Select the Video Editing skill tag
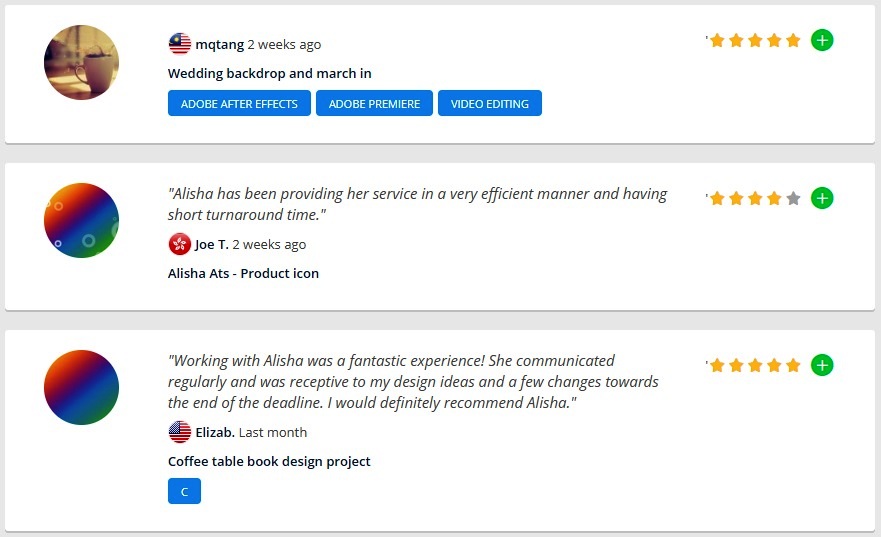The image size is (881, 537). 490,104
